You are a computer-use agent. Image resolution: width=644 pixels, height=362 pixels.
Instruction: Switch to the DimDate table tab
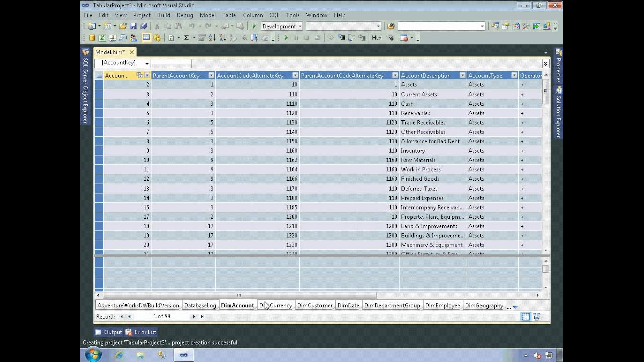[348, 305]
